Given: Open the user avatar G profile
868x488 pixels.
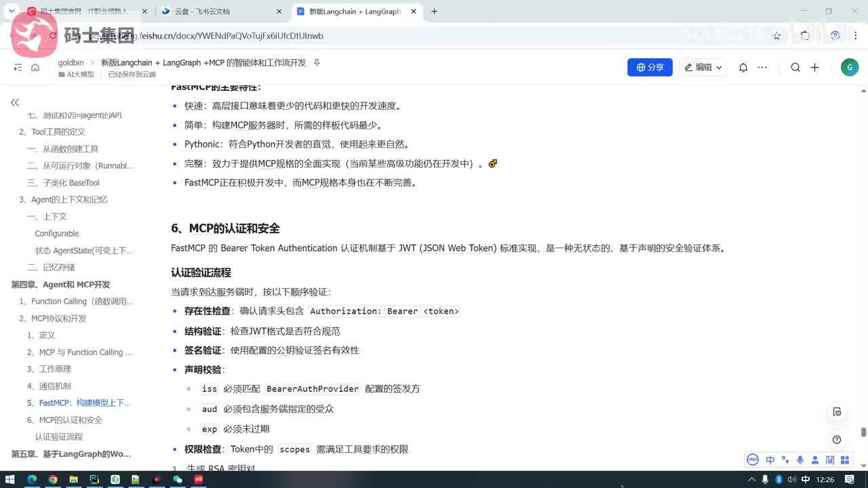Looking at the screenshot, I should 849,67.
